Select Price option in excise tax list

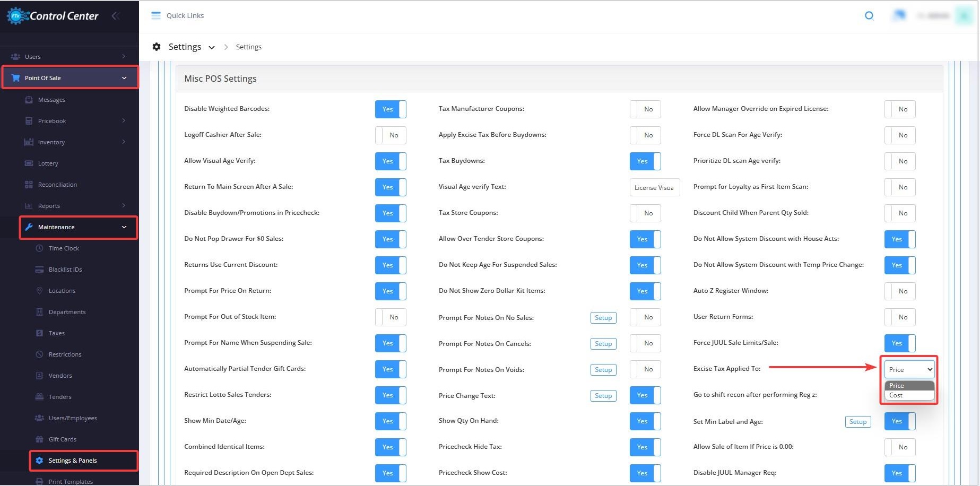[x=909, y=386]
